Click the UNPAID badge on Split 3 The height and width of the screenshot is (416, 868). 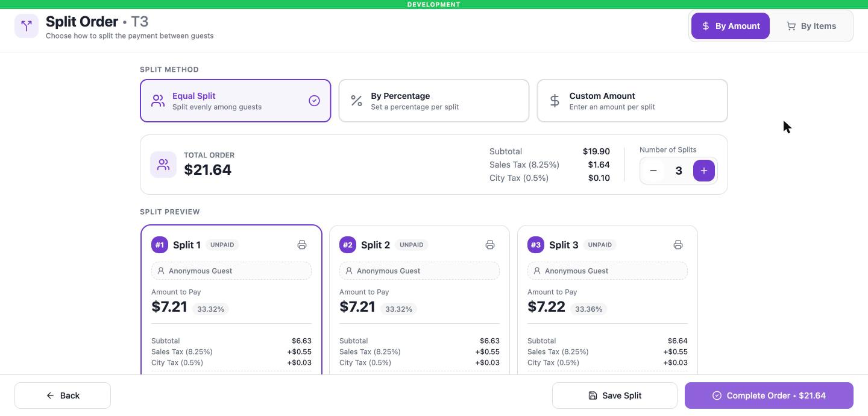tap(600, 245)
